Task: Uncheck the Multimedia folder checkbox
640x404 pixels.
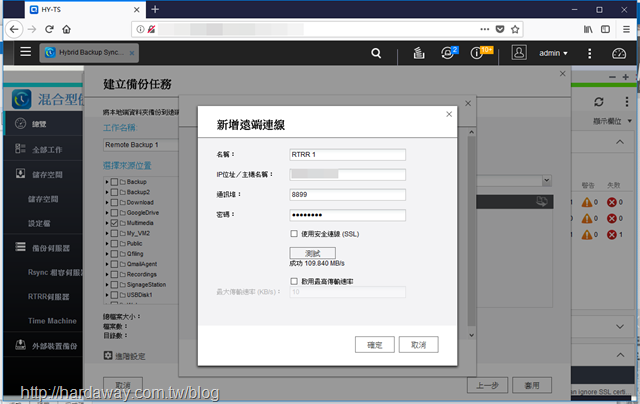Action: click(x=114, y=223)
